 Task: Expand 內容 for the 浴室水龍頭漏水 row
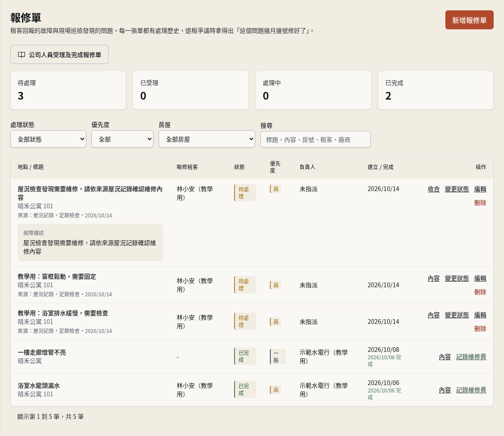click(445, 390)
